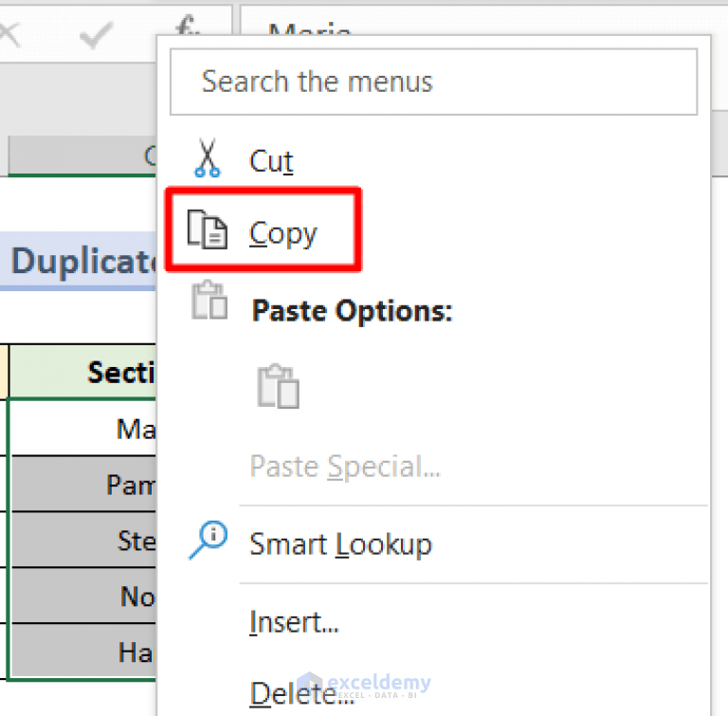Click the formula bar showing 'Maria'
This screenshot has width=728, height=716.
tap(483, 21)
